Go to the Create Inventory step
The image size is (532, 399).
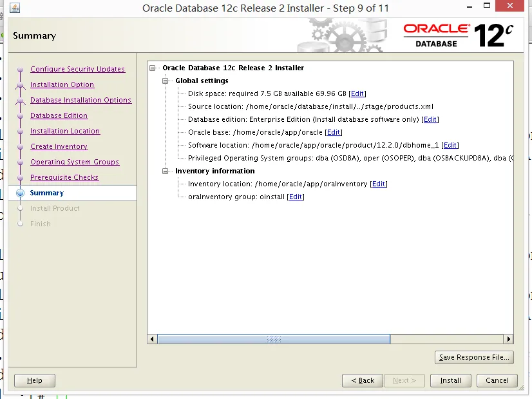click(x=59, y=146)
